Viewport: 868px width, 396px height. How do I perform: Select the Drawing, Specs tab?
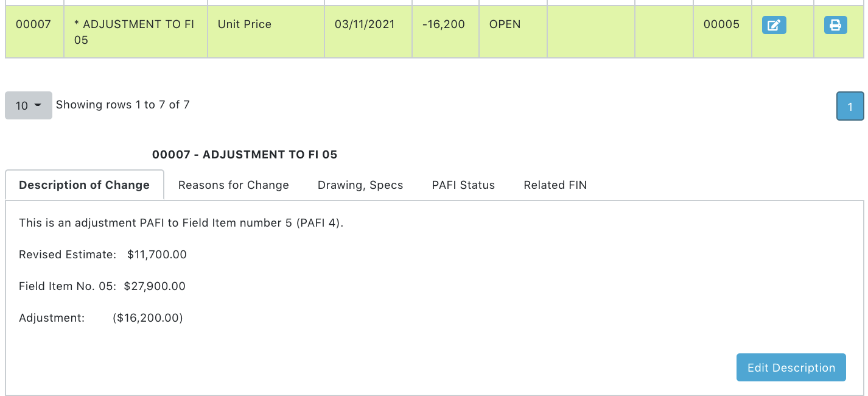tap(360, 185)
